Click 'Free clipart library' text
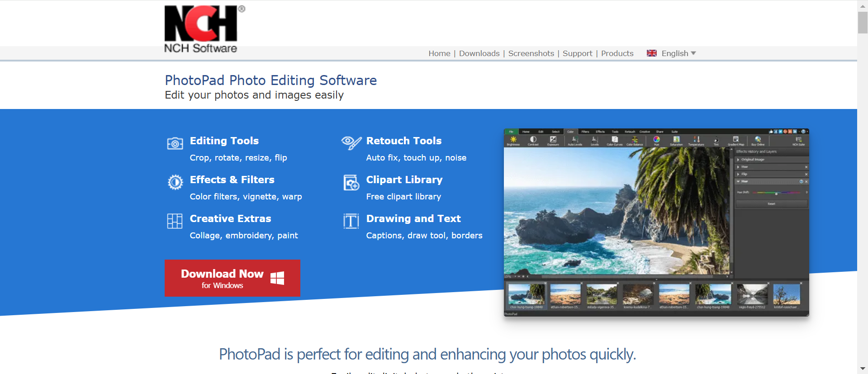Screen dimensions: 868x374 coord(403,197)
